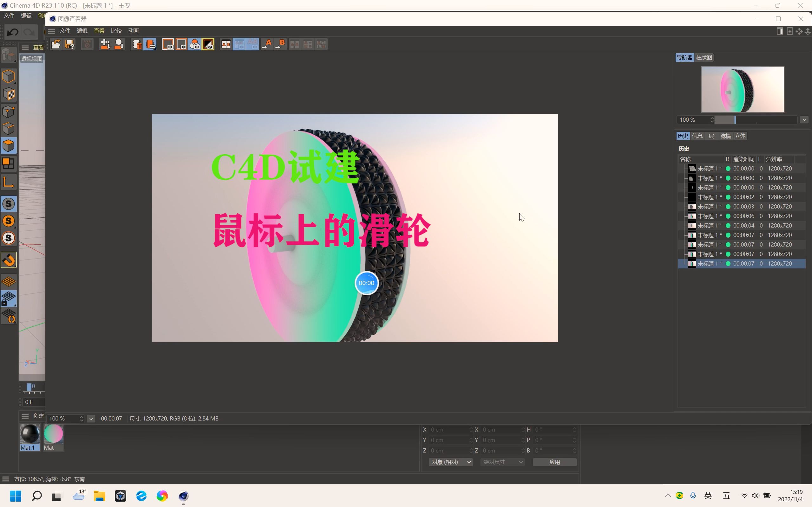Switch to the 柱状图 histogram tab
The height and width of the screenshot is (507, 812).
coord(704,57)
